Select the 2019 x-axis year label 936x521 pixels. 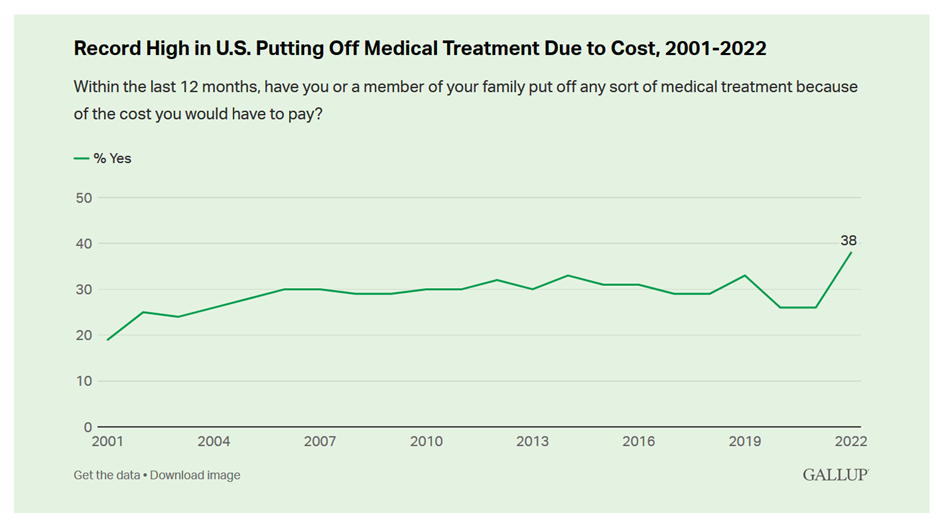(744, 441)
